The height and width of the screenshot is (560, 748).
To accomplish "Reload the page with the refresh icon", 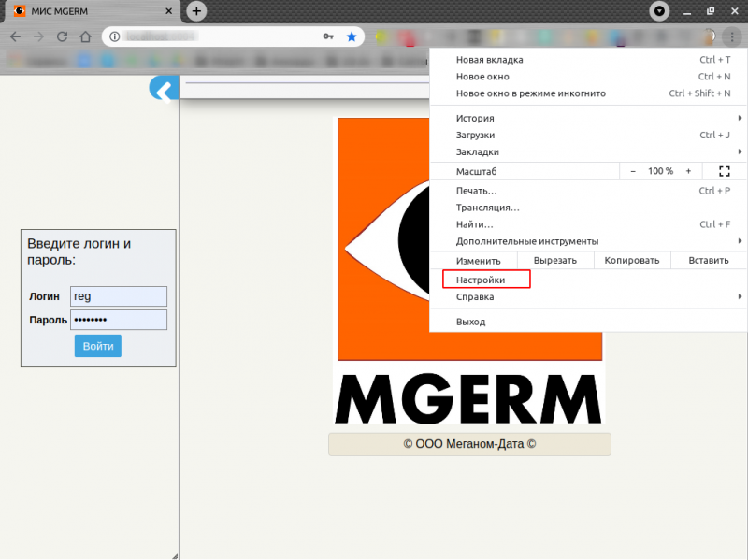I will 62,36.
